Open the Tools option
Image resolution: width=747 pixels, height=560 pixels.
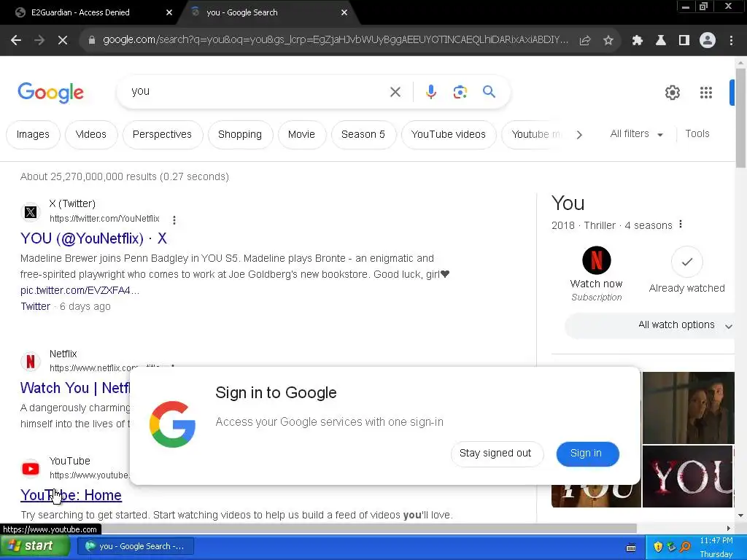pos(697,134)
